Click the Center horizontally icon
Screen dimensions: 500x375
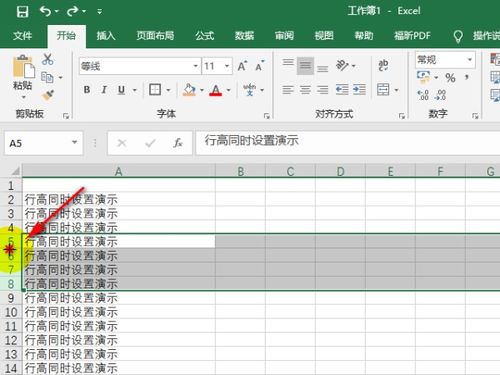(305, 90)
